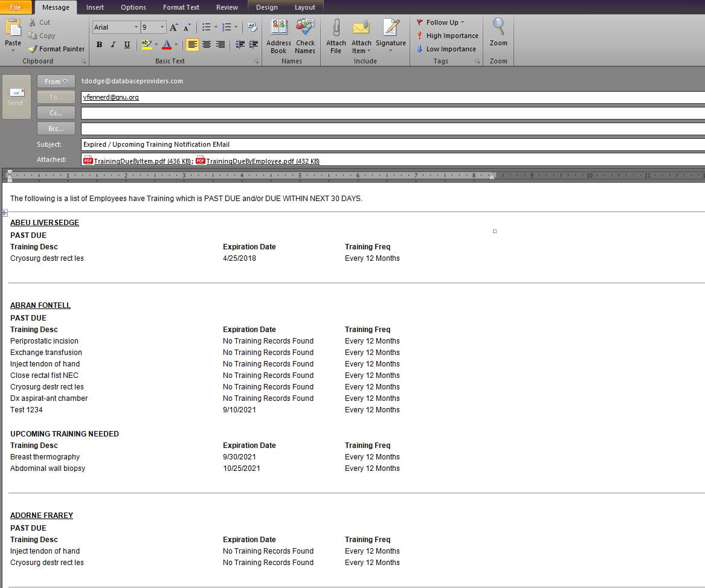Switch to the Review tab

pyautogui.click(x=227, y=7)
